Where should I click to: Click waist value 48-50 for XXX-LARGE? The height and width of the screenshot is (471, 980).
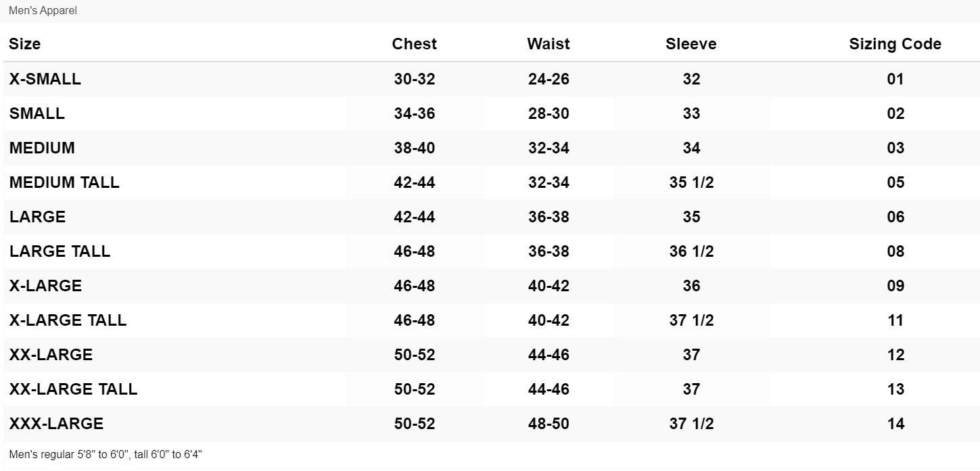click(549, 424)
